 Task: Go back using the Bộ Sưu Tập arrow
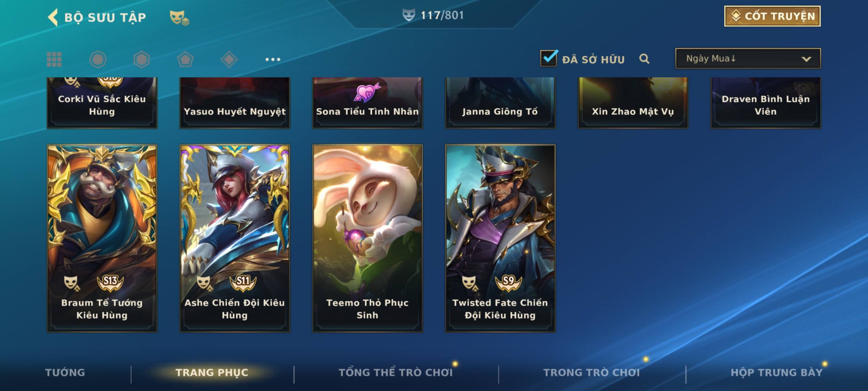[x=53, y=17]
